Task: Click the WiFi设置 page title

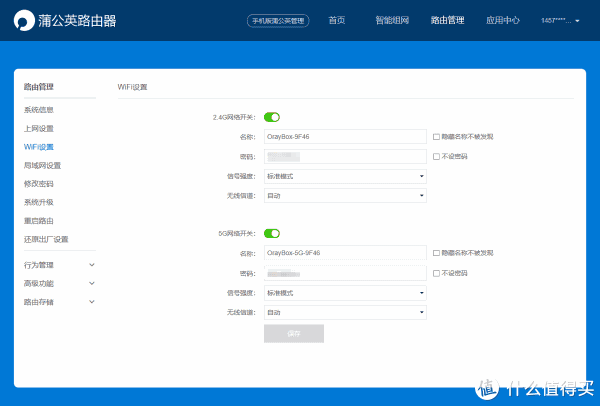Action: (x=132, y=87)
